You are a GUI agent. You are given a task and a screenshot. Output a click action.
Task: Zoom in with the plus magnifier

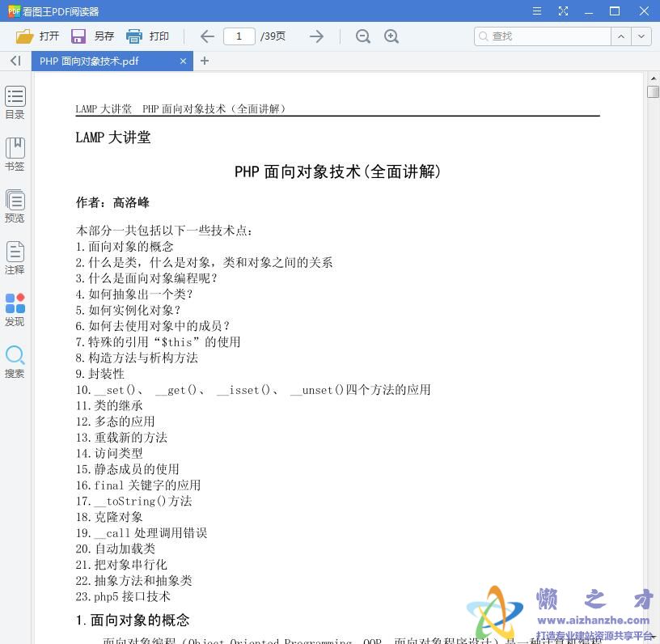391,36
